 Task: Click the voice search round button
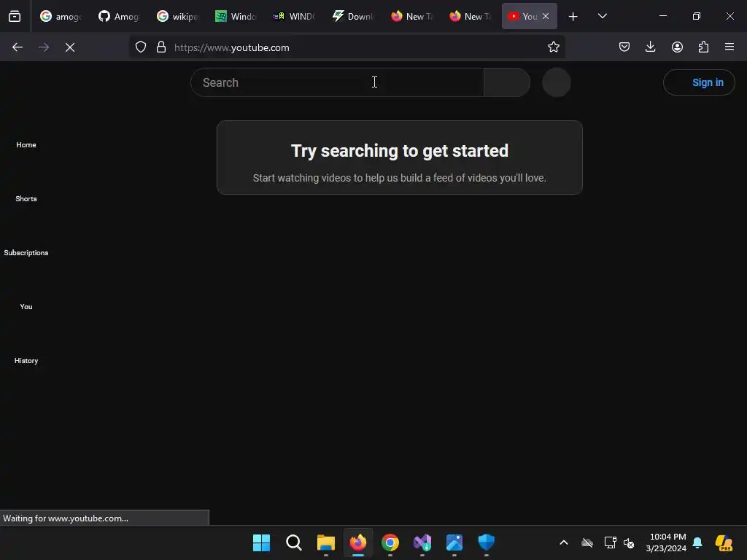coord(557,82)
